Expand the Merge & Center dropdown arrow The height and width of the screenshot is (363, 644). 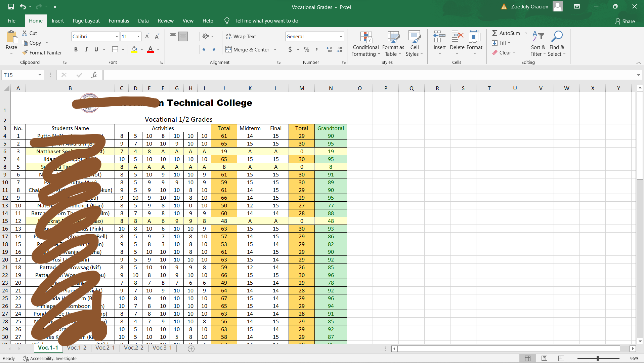275,49
